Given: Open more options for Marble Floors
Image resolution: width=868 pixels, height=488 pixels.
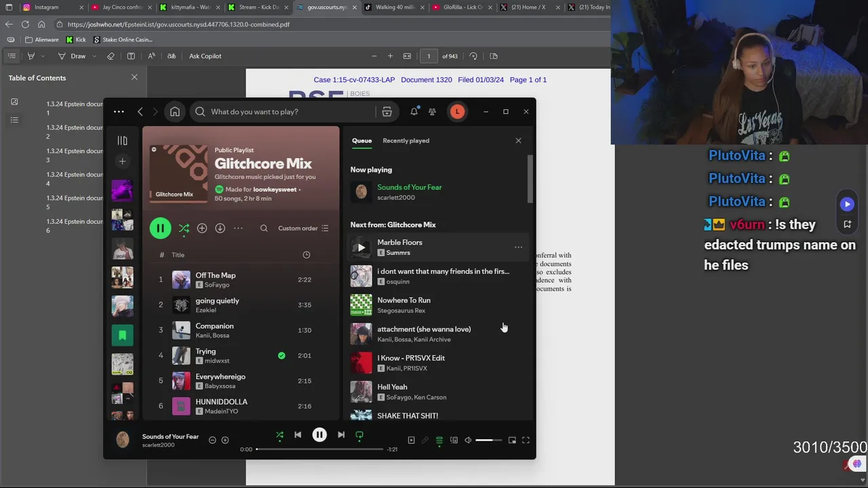Looking at the screenshot, I should [x=518, y=247].
